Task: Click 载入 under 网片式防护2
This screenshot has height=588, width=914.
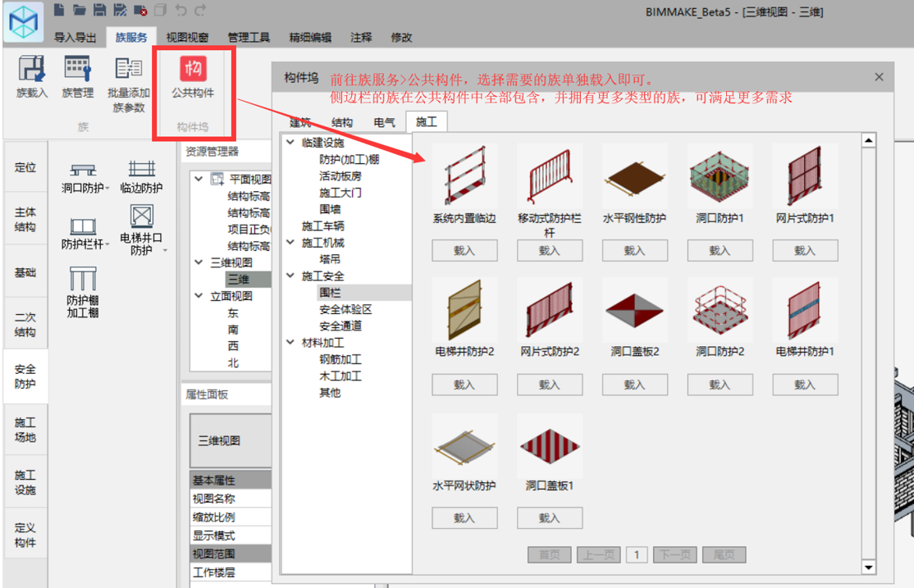Action: 550,385
